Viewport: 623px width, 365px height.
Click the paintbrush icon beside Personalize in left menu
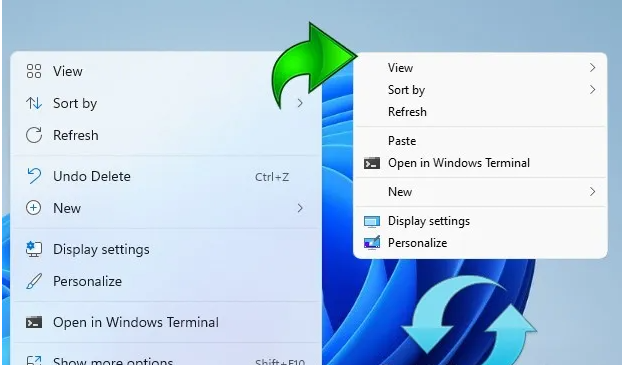click(34, 281)
